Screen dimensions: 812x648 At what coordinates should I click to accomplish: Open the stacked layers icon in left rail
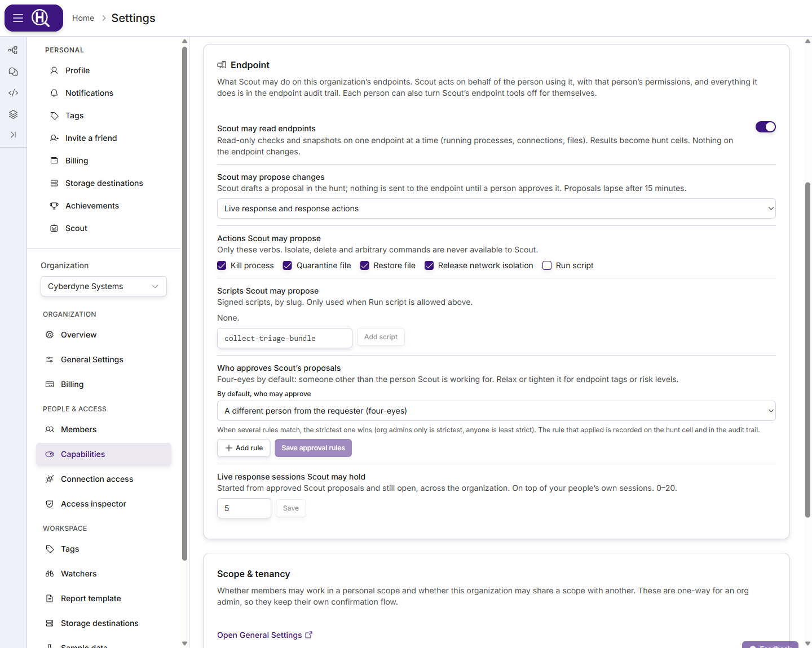point(13,114)
